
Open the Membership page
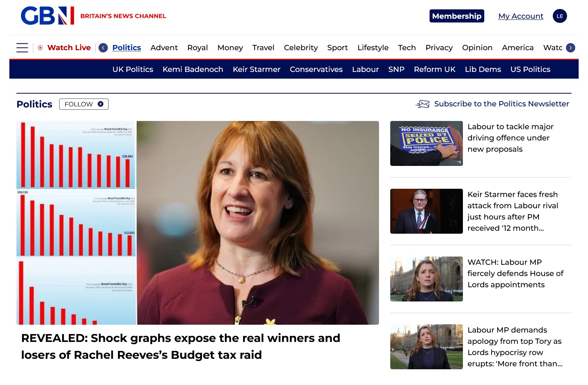(457, 16)
